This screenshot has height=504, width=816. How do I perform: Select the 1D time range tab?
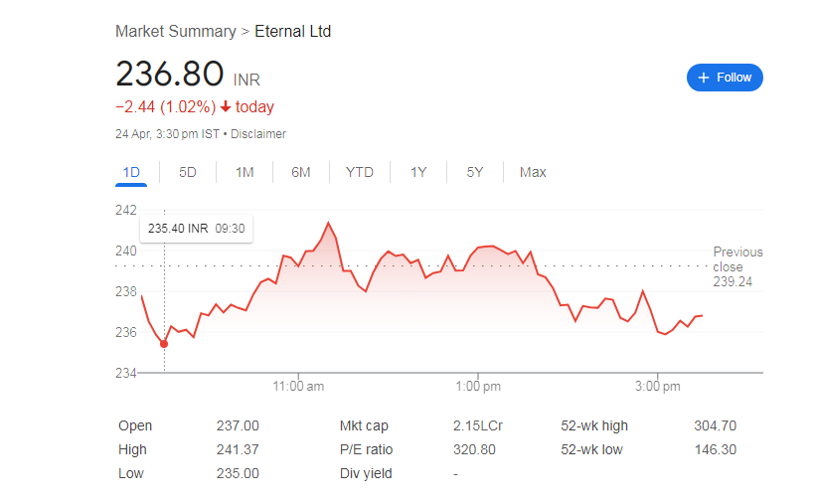point(131,172)
